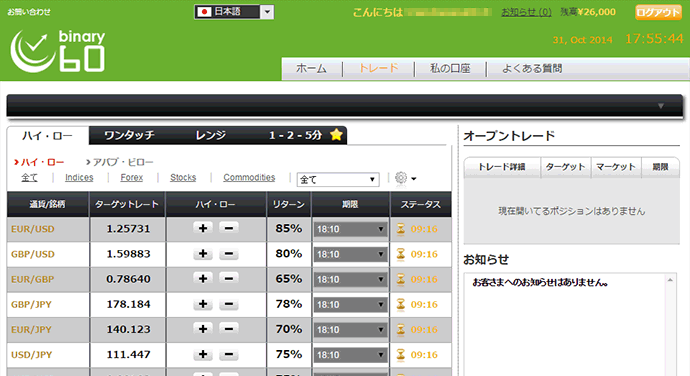Open the 18:10 expiry dropdown for EUR/USD
The width and height of the screenshot is (690, 376).
tap(350, 229)
